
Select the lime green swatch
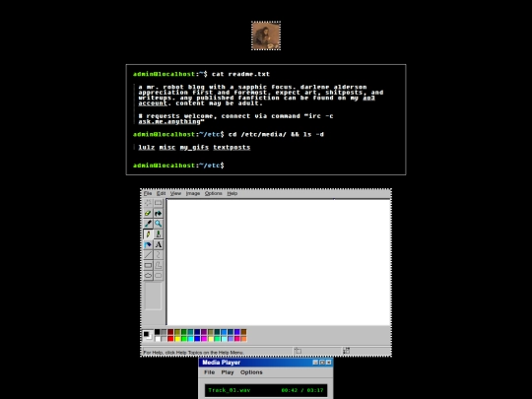[x=183, y=339]
